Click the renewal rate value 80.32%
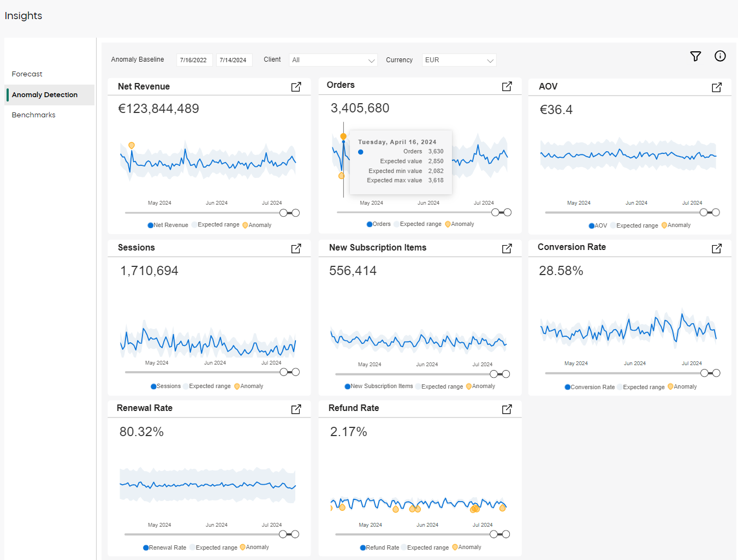Screen dimensions: 738x560 click(141, 432)
